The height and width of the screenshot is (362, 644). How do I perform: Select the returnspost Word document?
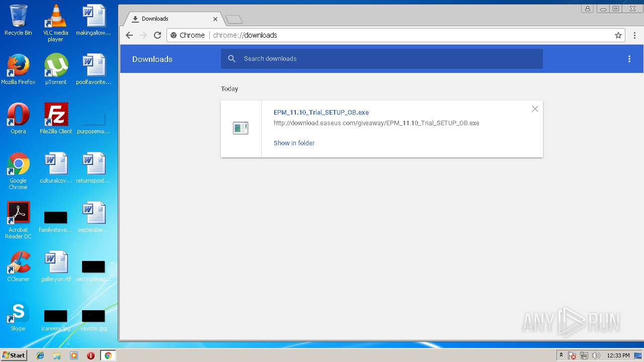(94, 168)
